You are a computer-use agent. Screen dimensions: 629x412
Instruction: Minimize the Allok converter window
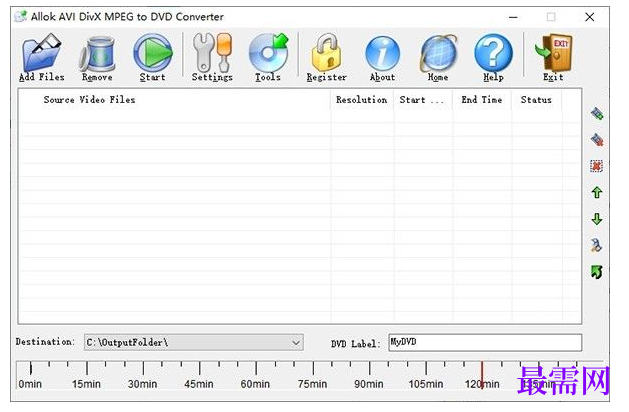(x=513, y=17)
